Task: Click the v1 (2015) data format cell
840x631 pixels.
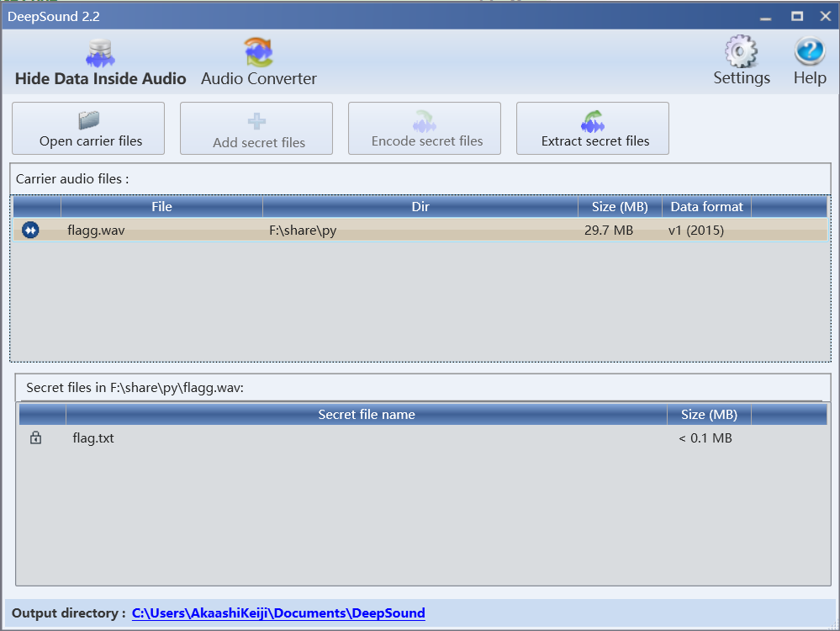Action: pos(696,231)
